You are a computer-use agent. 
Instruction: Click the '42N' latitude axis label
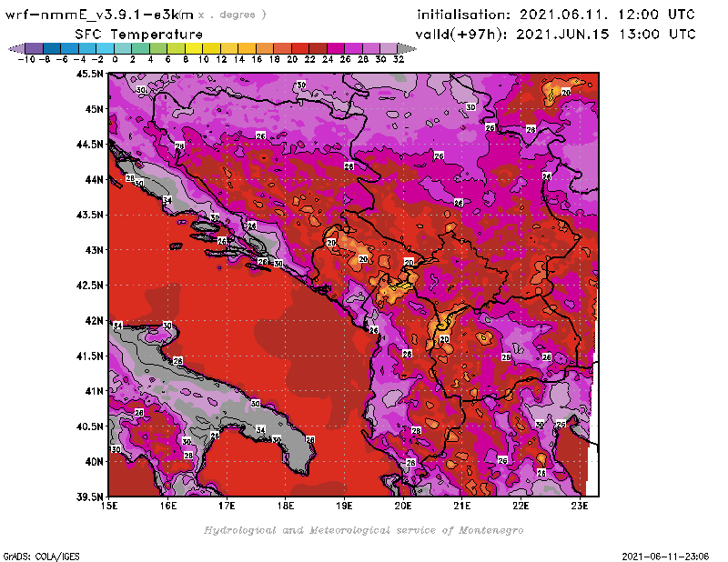(x=95, y=321)
